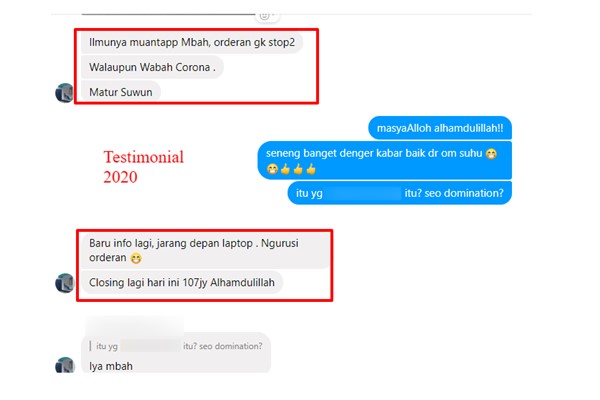Image resolution: width=600 pixels, height=400 pixels.
Task: Select the masyaAlloh alhamdulillah blue bubble
Action: pyautogui.click(x=440, y=128)
